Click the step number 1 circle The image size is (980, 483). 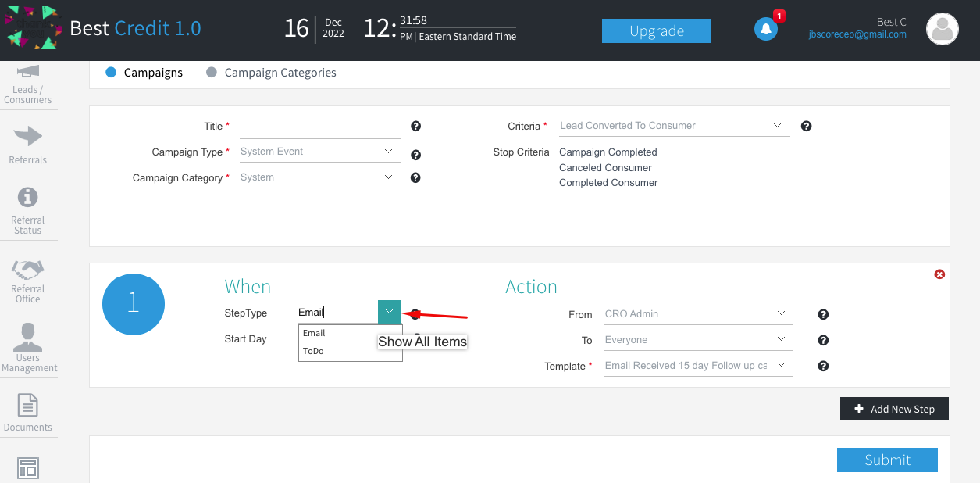[134, 304]
